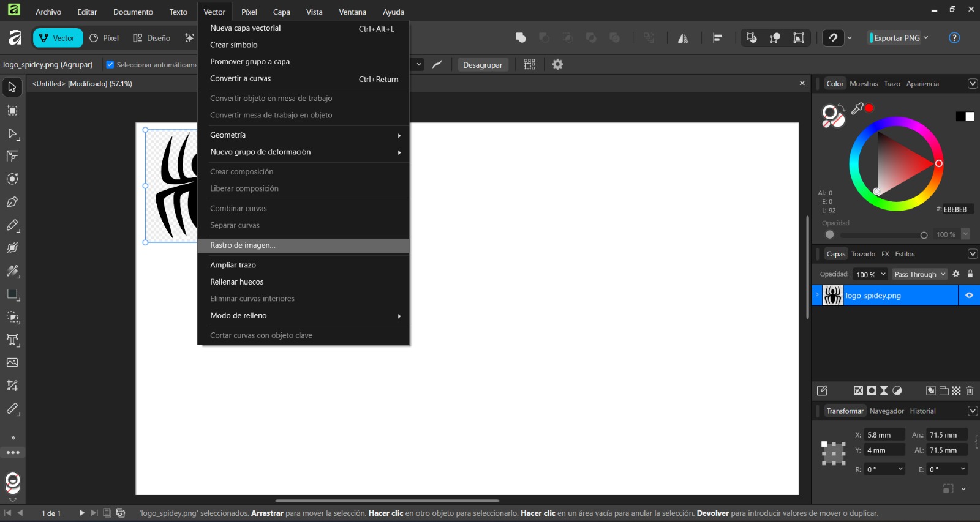The height and width of the screenshot is (522, 980).
Task: Click the Add boolean operation icon
Action: [x=521, y=38]
